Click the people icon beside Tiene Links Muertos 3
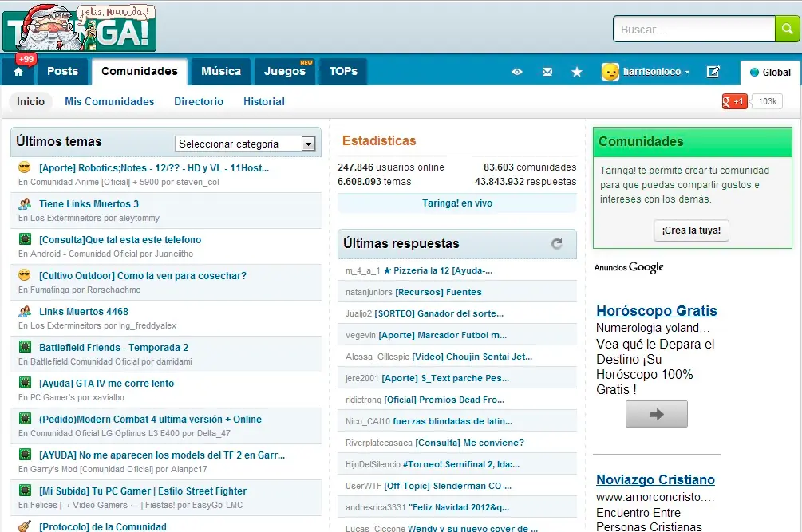 coord(25,203)
